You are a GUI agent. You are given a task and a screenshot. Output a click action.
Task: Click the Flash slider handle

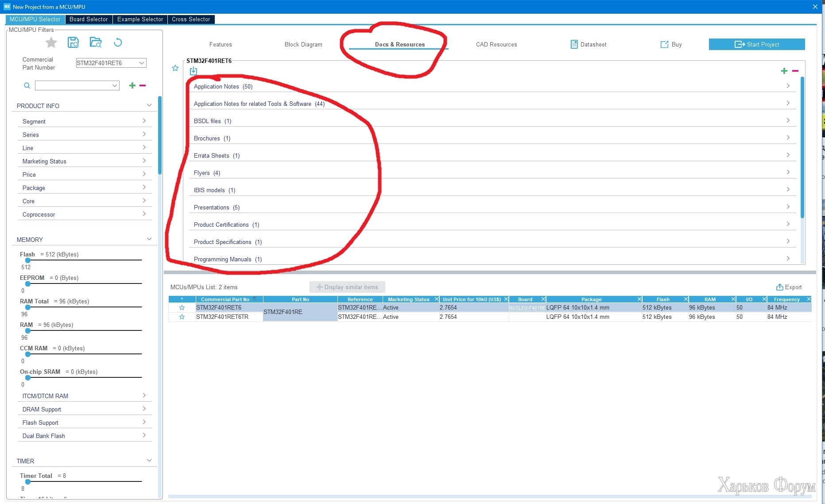pos(27,260)
